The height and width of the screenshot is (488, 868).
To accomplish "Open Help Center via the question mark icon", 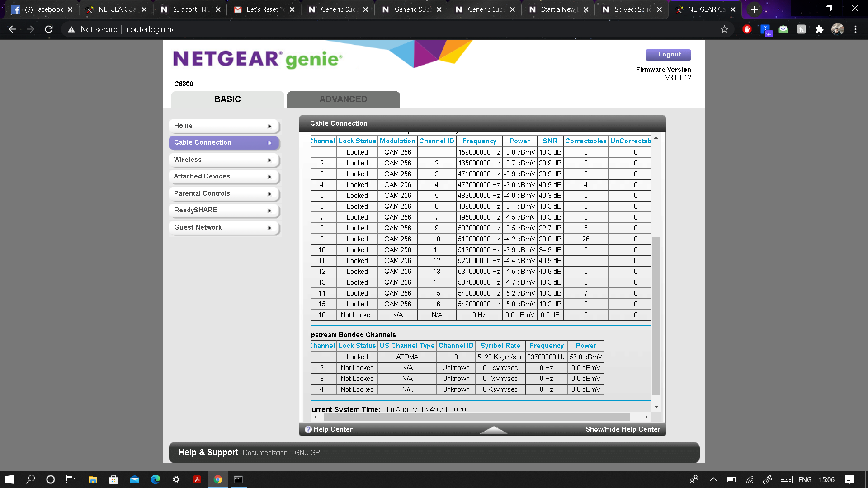I will (x=308, y=429).
